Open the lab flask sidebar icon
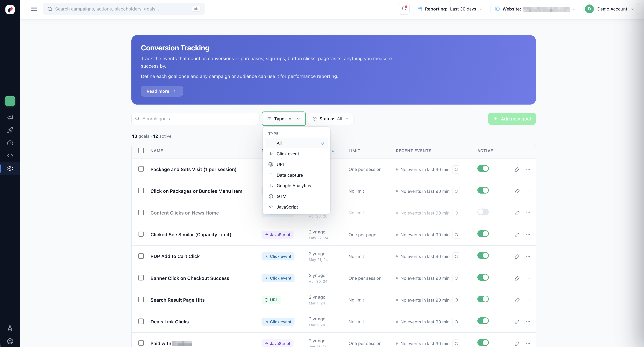This screenshot has height=347, width=644. tap(10, 328)
